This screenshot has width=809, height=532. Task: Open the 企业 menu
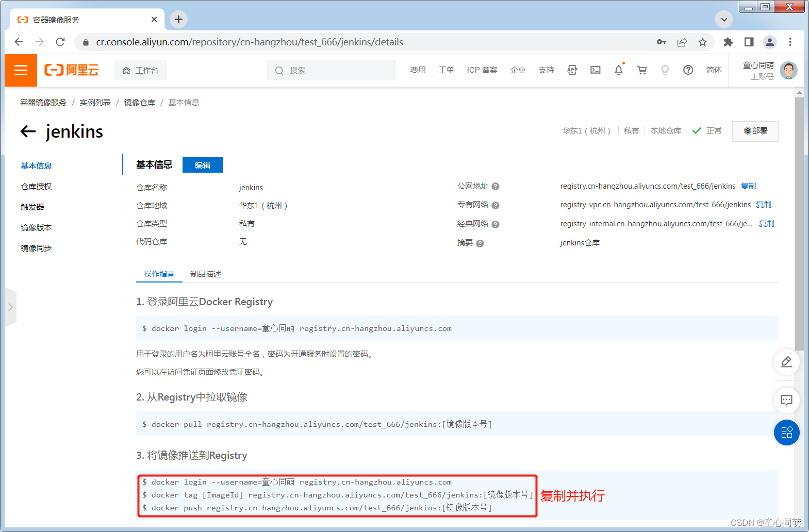(518, 70)
